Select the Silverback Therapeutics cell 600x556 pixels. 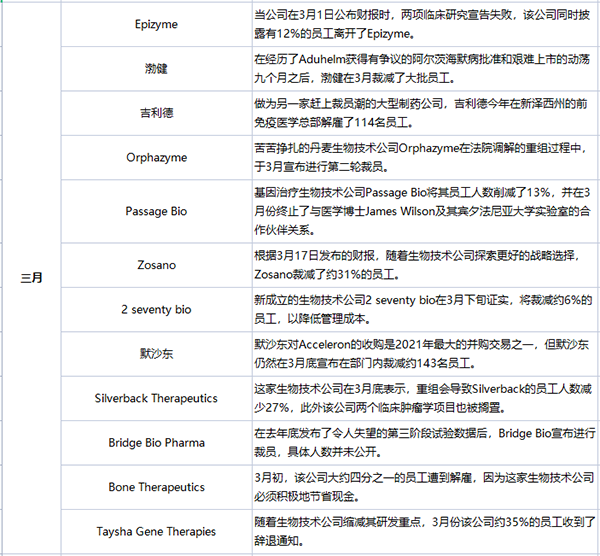click(157, 398)
